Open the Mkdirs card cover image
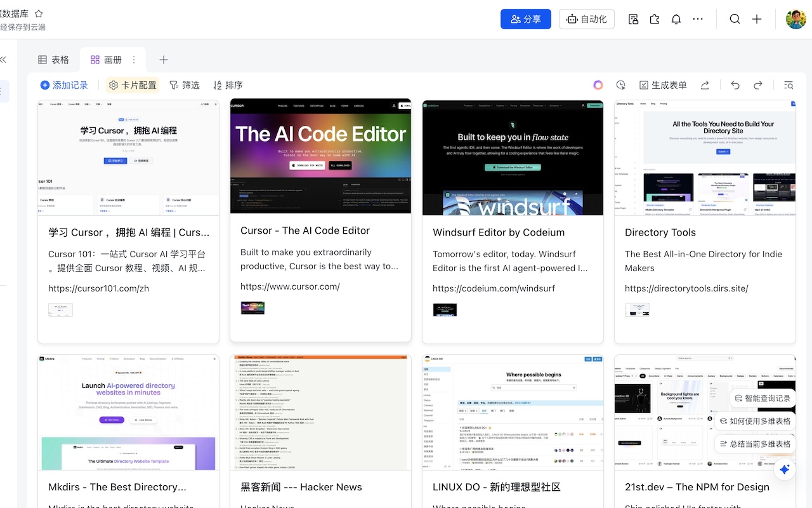The height and width of the screenshot is (508, 812). point(128,413)
